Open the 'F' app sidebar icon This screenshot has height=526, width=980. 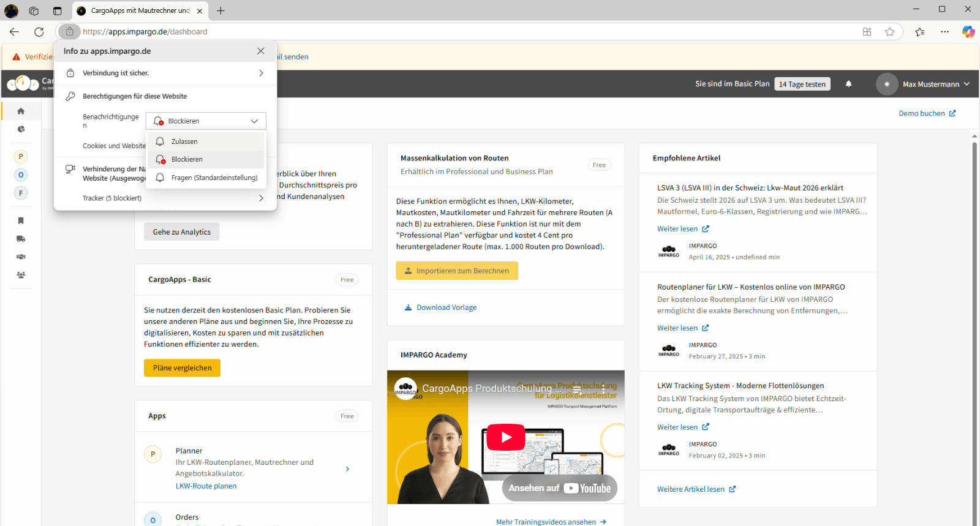(x=21, y=193)
